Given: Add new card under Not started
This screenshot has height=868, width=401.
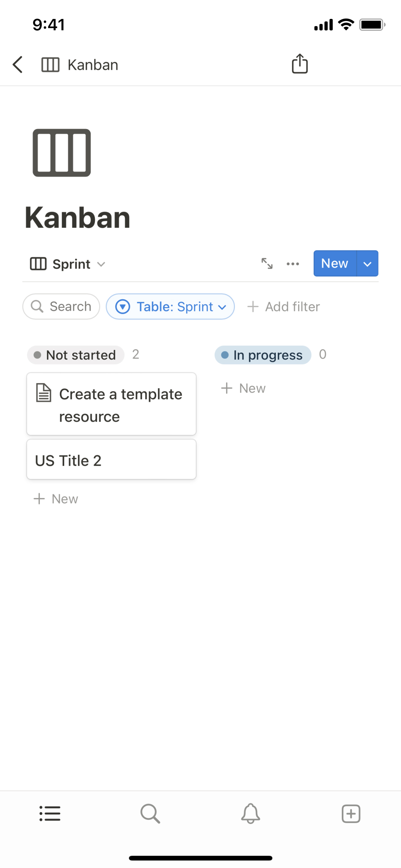Looking at the screenshot, I should point(56,499).
